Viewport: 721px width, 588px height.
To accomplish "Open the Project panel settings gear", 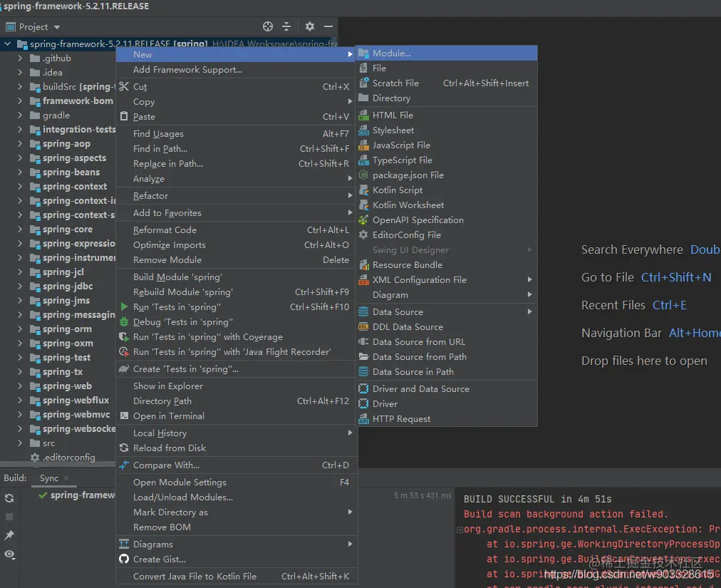I will coord(309,26).
